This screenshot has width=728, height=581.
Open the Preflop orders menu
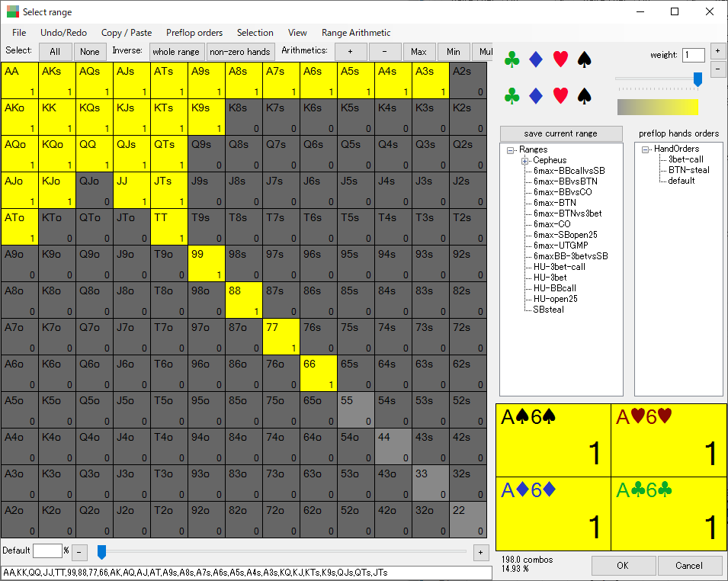click(194, 33)
